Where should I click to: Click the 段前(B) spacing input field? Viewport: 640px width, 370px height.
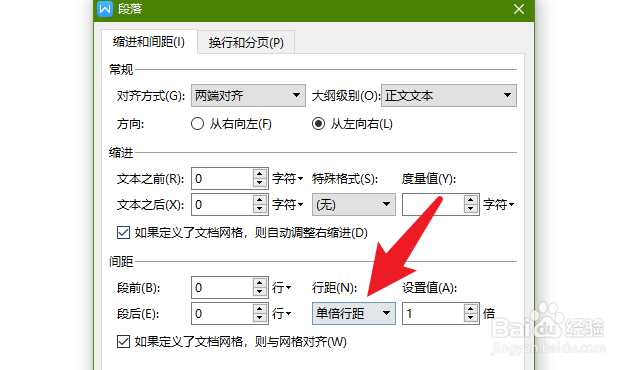point(222,288)
